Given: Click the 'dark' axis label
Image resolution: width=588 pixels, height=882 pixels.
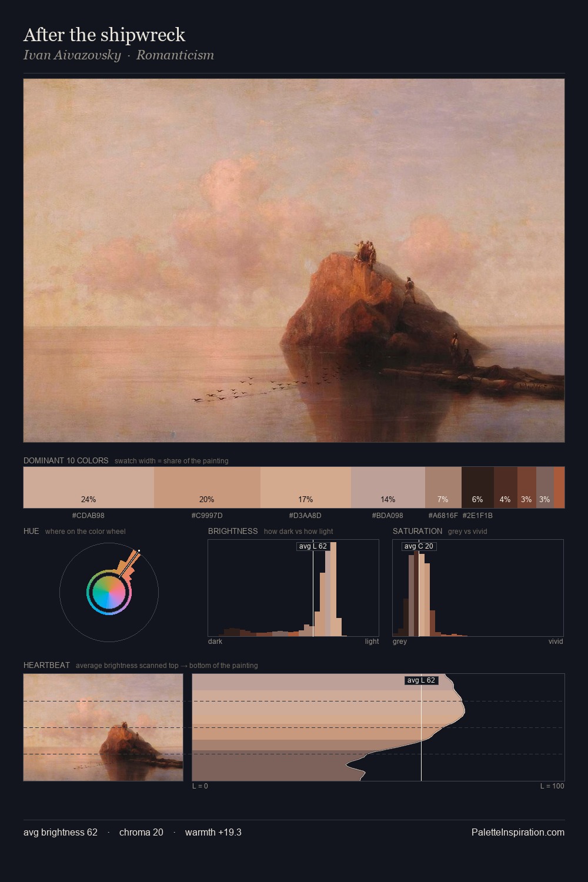Looking at the screenshot, I should pyautogui.click(x=215, y=642).
